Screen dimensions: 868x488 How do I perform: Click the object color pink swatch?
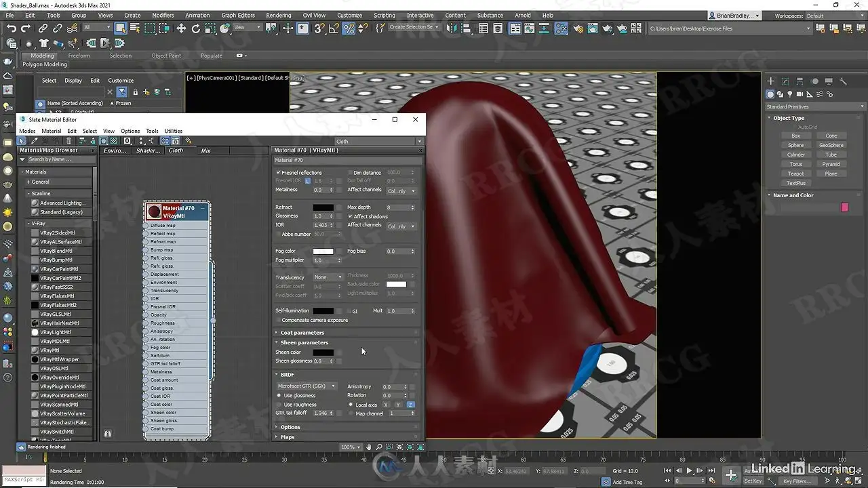[x=844, y=207]
